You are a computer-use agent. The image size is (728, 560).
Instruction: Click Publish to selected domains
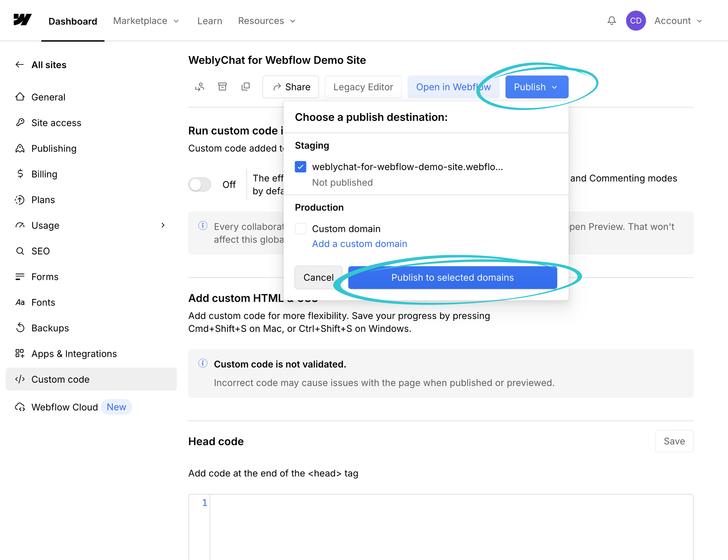[452, 278]
